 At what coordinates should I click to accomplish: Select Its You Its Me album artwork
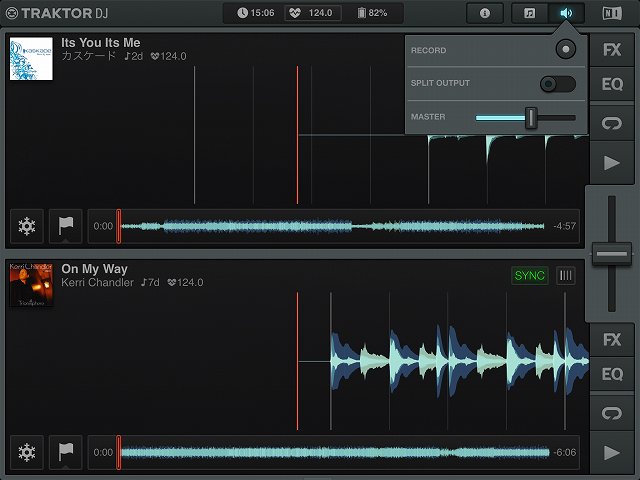click(31, 59)
